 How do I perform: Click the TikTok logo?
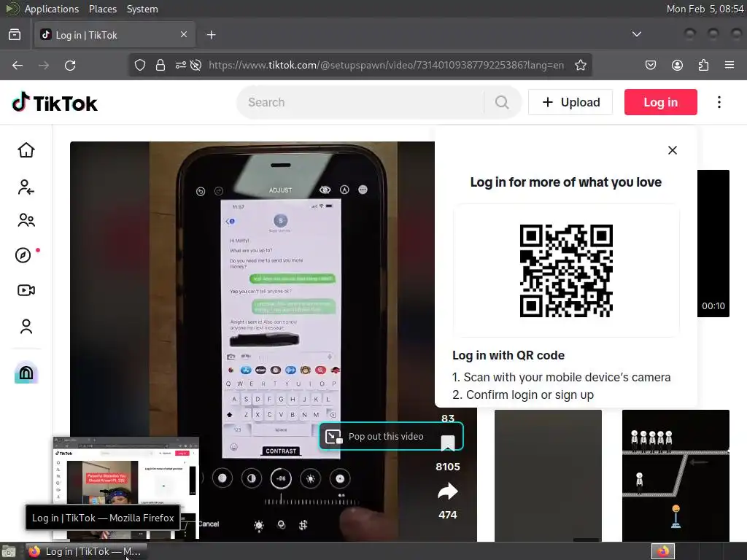point(54,102)
